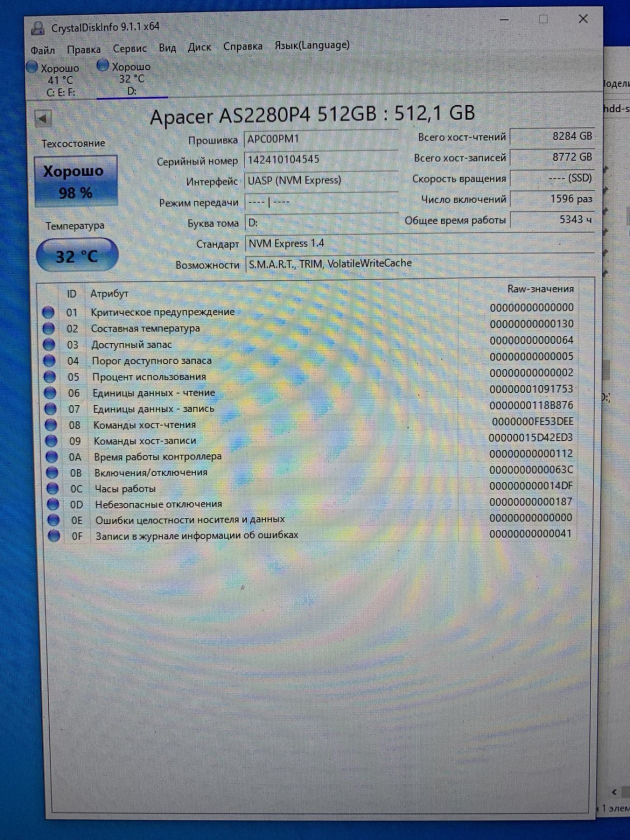630x840 pixels.
Task: Open the Справка menu
Action: point(242,46)
